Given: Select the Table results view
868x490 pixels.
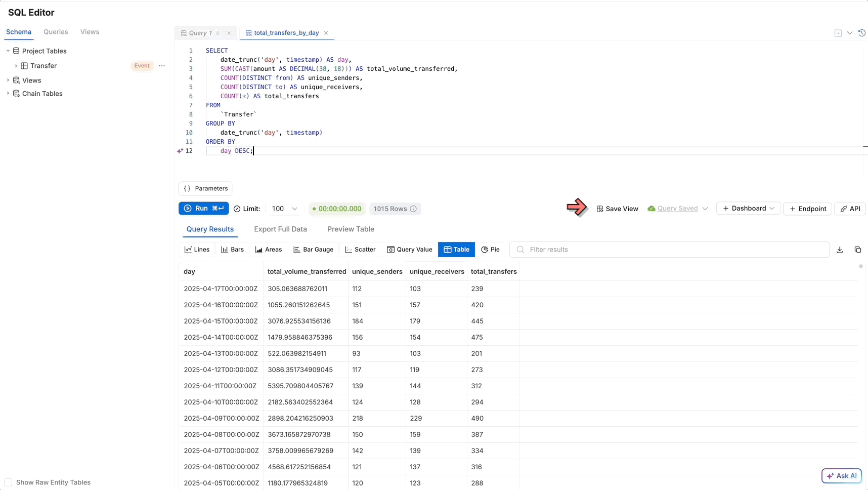Looking at the screenshot, I should coord(456,250).
